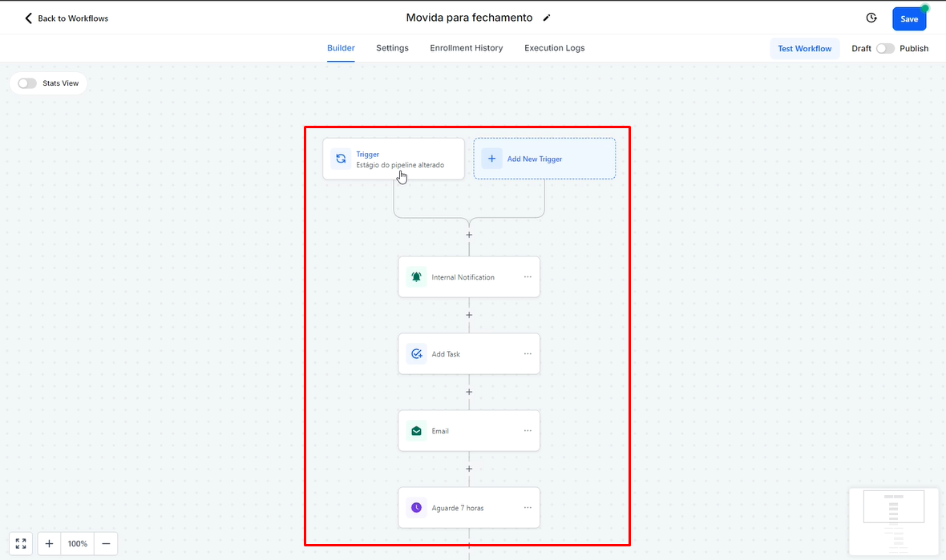The image size is (946, 560).
Task: Open Internal Notification three-dot options menu
Action: (x=528, y=277)
